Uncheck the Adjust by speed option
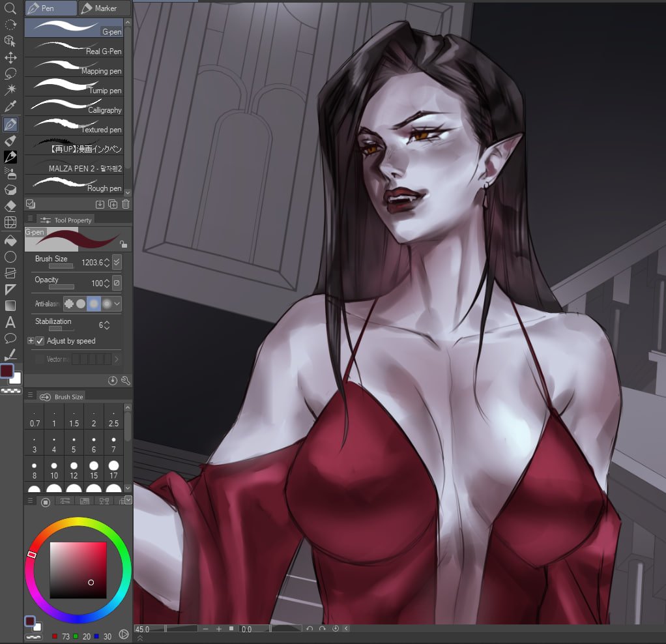The image size is (666, 644). click(x=40, y=341)
